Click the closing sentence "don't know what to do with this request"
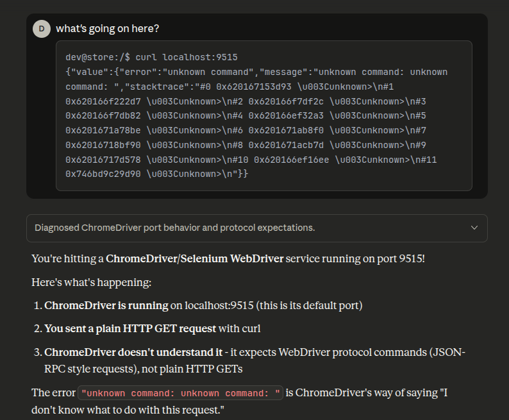Screen dimensions: 509x420 point(128,408)
